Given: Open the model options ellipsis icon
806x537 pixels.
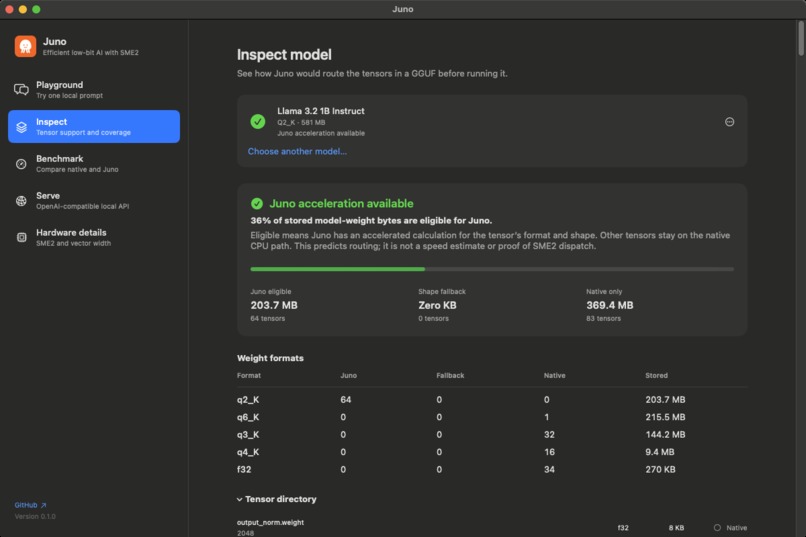Looking at the screenshot, I should (729, 122).
